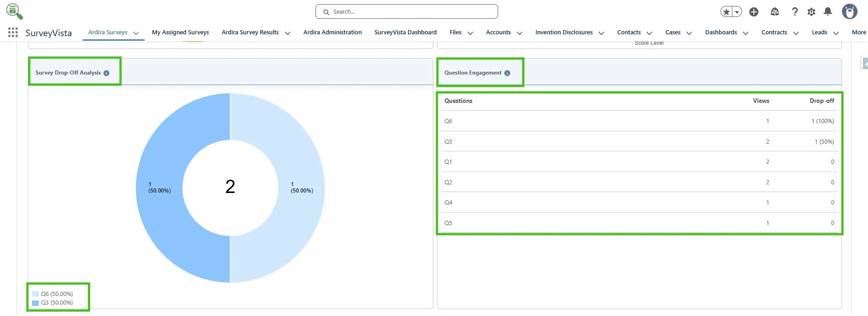Image resolution: width=868 pixels, height=316 pixels.
Task: Show info for Question Engagement
Action: click(x=507, y=73)
